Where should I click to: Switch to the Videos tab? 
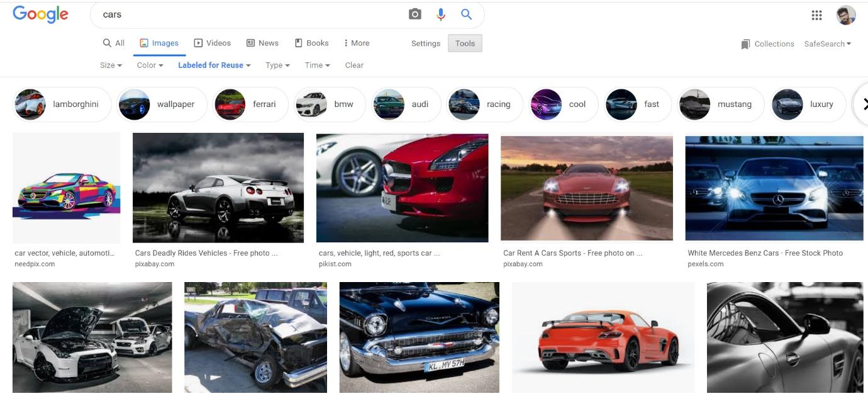coord(213,43)
